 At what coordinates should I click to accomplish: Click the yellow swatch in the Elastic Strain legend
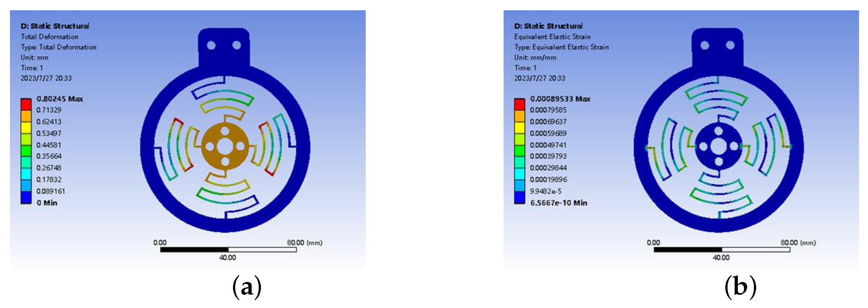(x=519, y=128)
